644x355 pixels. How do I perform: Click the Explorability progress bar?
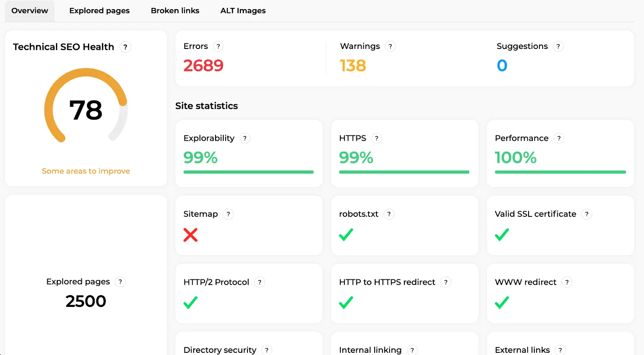click(x=248, y=172)
